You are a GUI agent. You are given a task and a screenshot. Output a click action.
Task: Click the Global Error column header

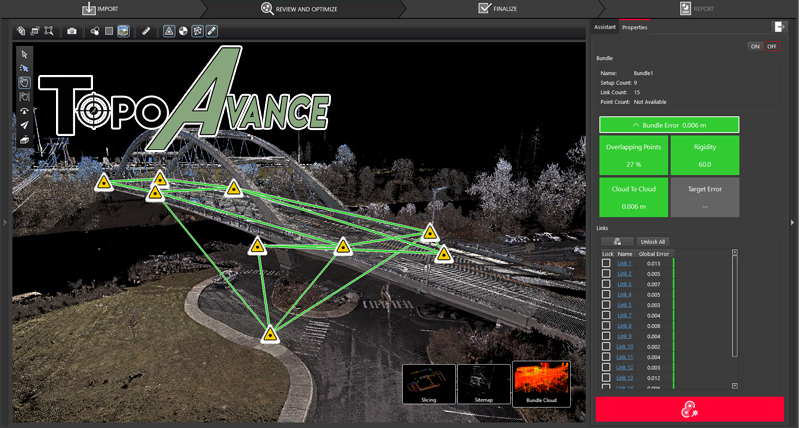point(654,254)
